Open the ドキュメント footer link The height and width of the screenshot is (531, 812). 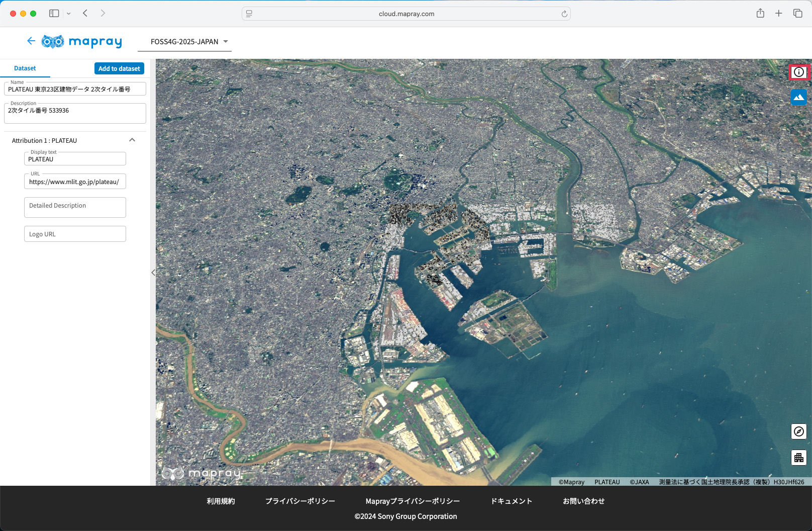[x=511, y=501]
